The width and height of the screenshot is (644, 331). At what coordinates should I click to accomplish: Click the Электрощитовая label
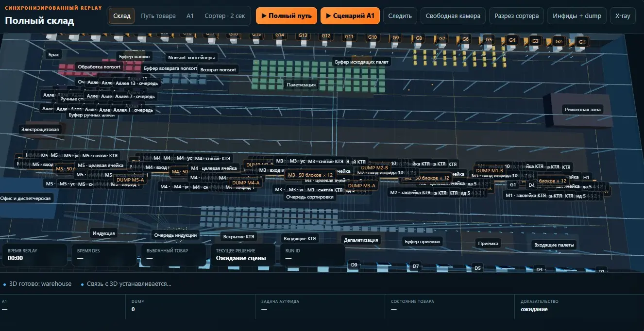(x=40, y=130)
